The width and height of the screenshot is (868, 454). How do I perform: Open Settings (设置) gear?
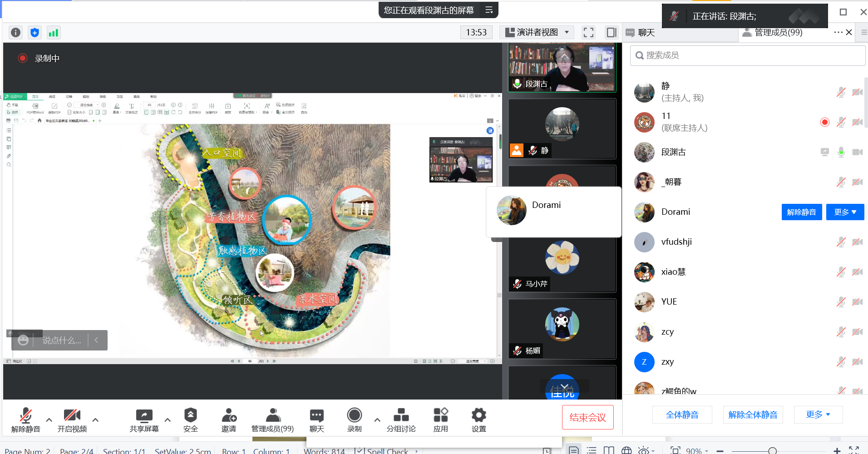(478, 420)
